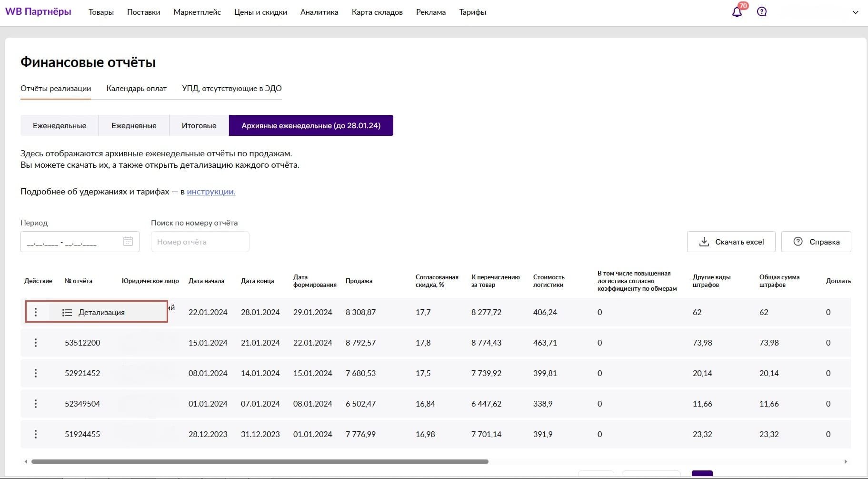Focus the Номер отчёта search field
The height and width of the screenshot is (479, 868).
tap(200, 242)
